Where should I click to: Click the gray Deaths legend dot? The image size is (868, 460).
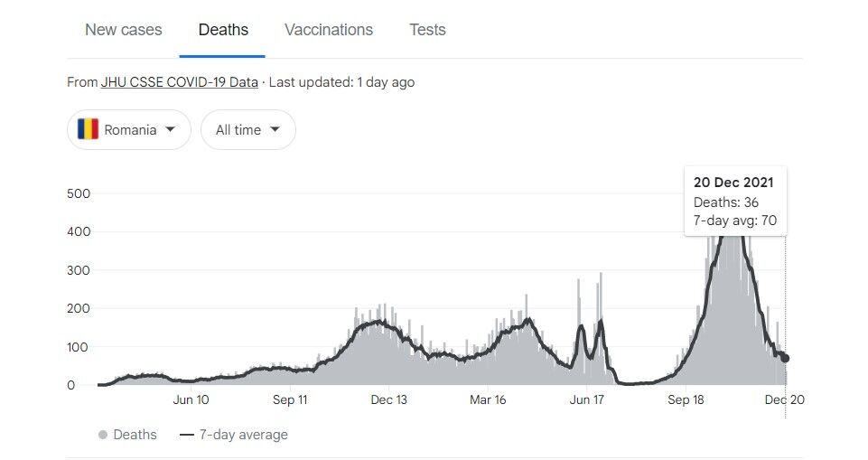(103, 435)
